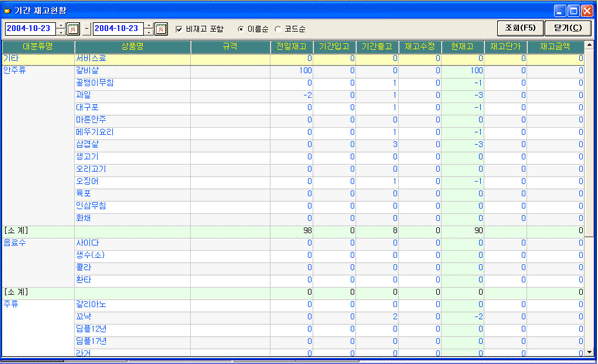Click the vertical scrollbar bottom arrow
The width and height of the screenshot is (598, 364).
coord(590,352)
